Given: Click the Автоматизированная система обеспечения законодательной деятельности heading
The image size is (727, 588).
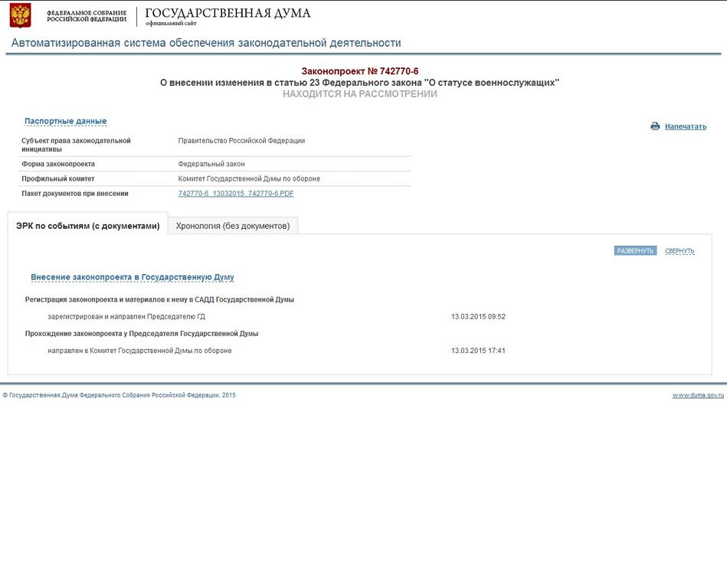Looking at the screenshot, I should click(x=205, y=43).
